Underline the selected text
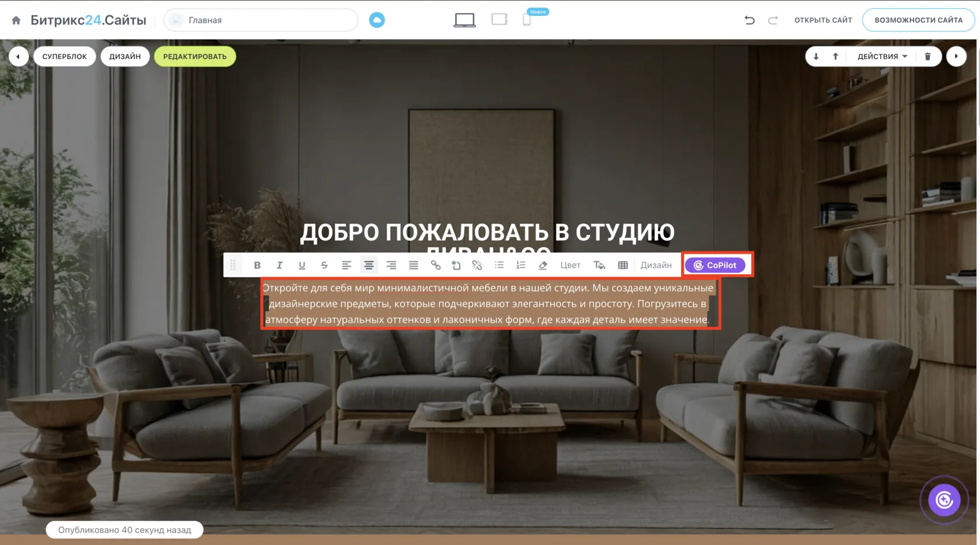This screenshot has width=980, height=545. [x=302, y=265]
